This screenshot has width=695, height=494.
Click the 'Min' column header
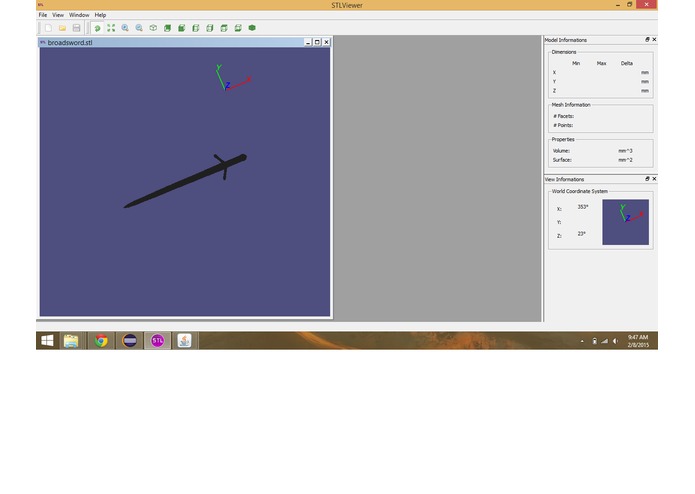(576, 63)
